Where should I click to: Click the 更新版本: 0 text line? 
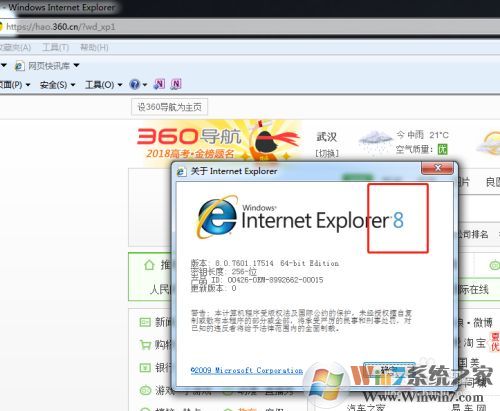point(213,288)
